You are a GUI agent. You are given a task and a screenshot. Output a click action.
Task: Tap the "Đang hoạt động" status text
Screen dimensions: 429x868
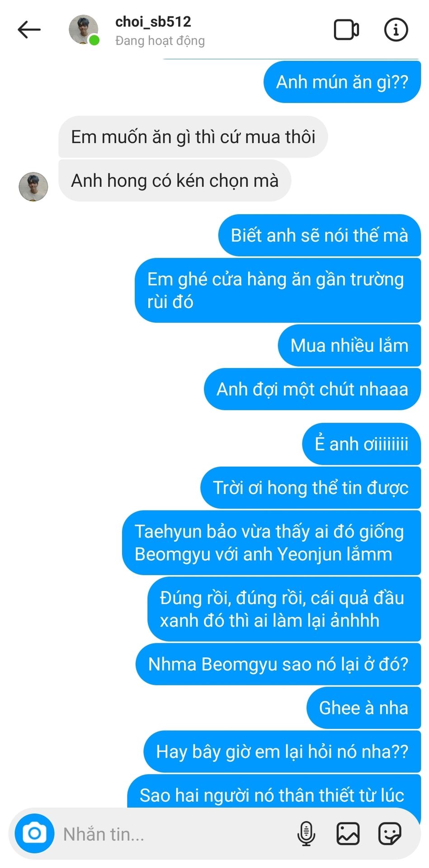(x=160, y=41)
